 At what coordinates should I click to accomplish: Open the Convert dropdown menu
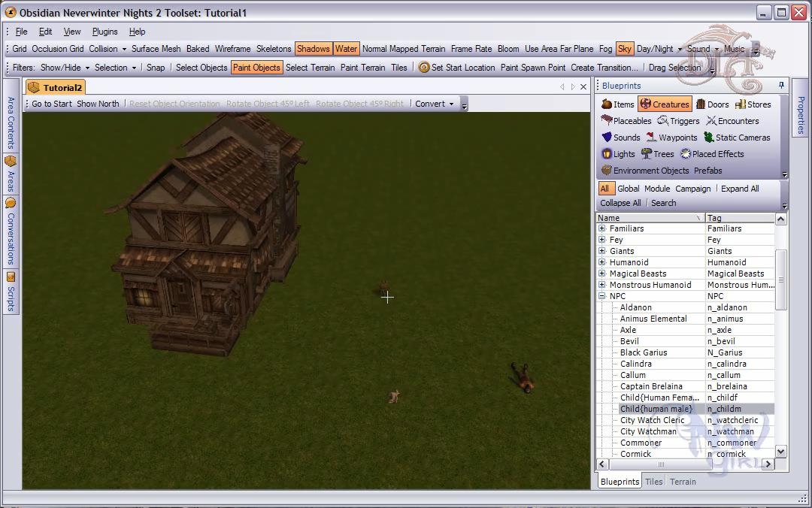coord(435,104)
